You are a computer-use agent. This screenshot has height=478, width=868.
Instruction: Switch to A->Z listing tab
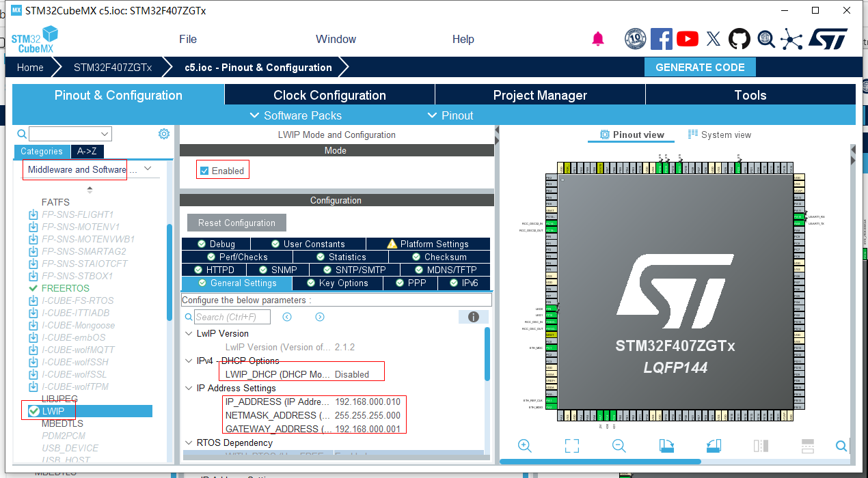[x=87, y=152]
